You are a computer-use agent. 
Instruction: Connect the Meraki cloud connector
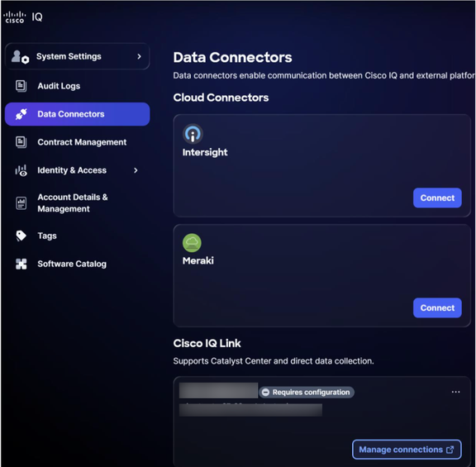click(x=437, y=308)
